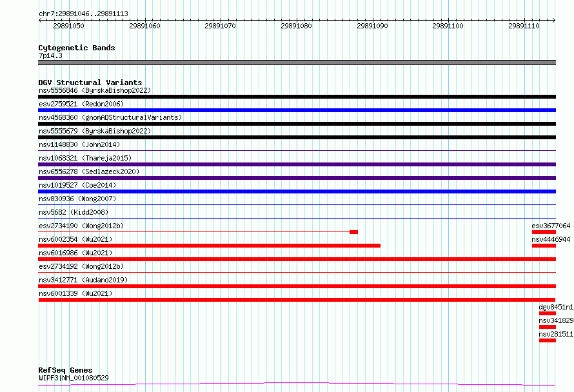Viewport: 574px width, 392px height.
Task: Click the red bar beneath dgv8451n1
Action: tap(548, 313)
